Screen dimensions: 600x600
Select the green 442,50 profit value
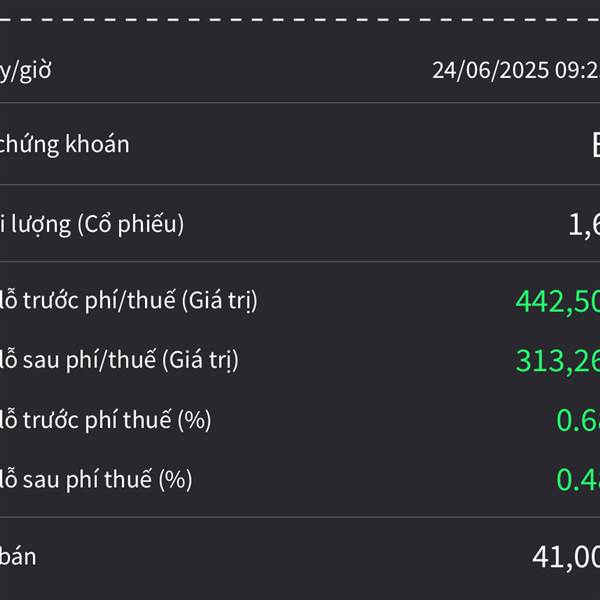[558, 302]
